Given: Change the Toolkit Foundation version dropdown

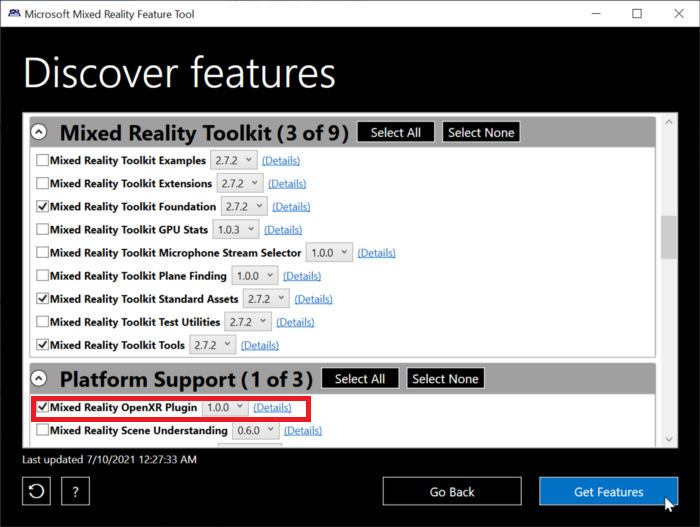Looking at the screenshot, I should (x=244, y=207).
